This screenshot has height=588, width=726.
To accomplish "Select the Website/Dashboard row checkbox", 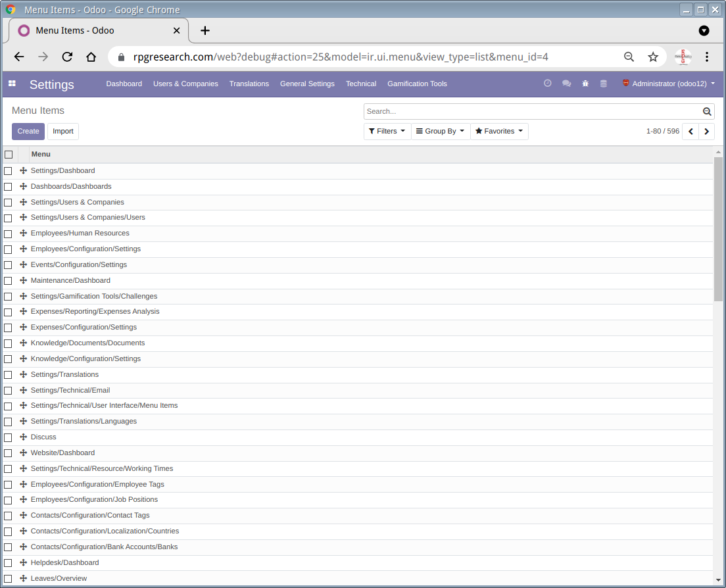I will (x=8, y=453).
